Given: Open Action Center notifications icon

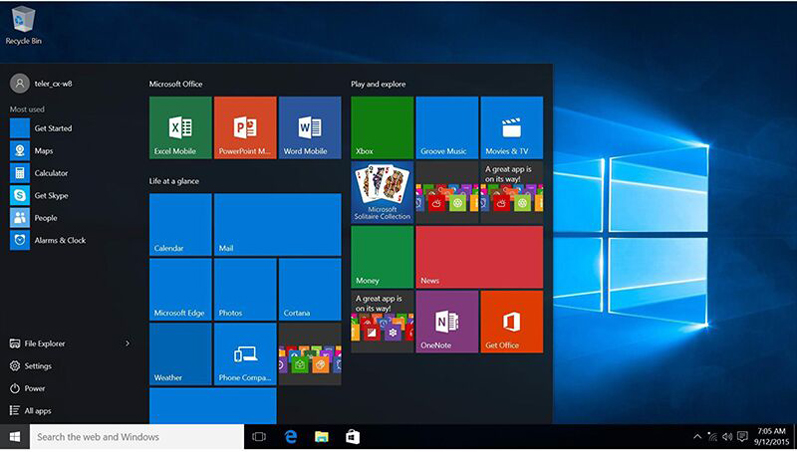Looking at the screenshot, I should pos(742,437).
